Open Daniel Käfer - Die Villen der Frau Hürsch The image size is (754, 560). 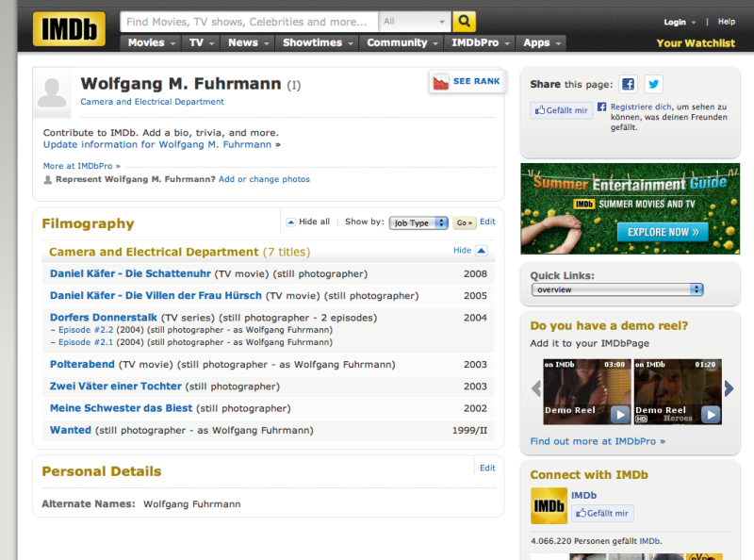(156, 295)
